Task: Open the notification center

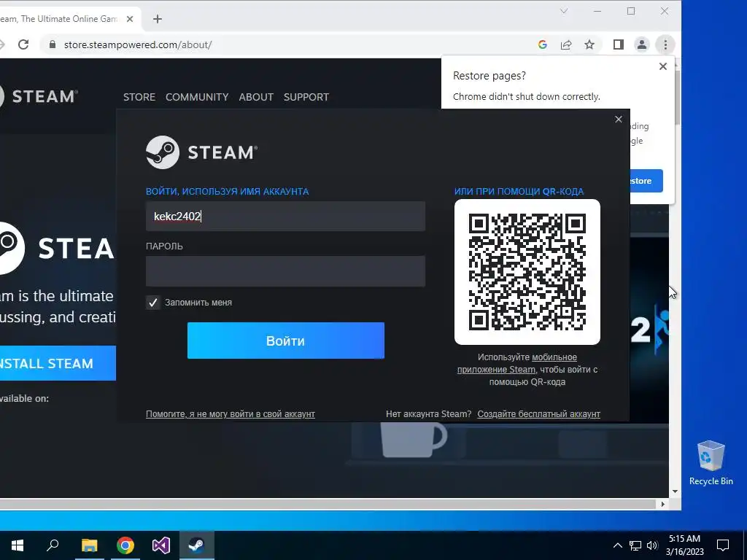Action: click(x=723, y=545)
